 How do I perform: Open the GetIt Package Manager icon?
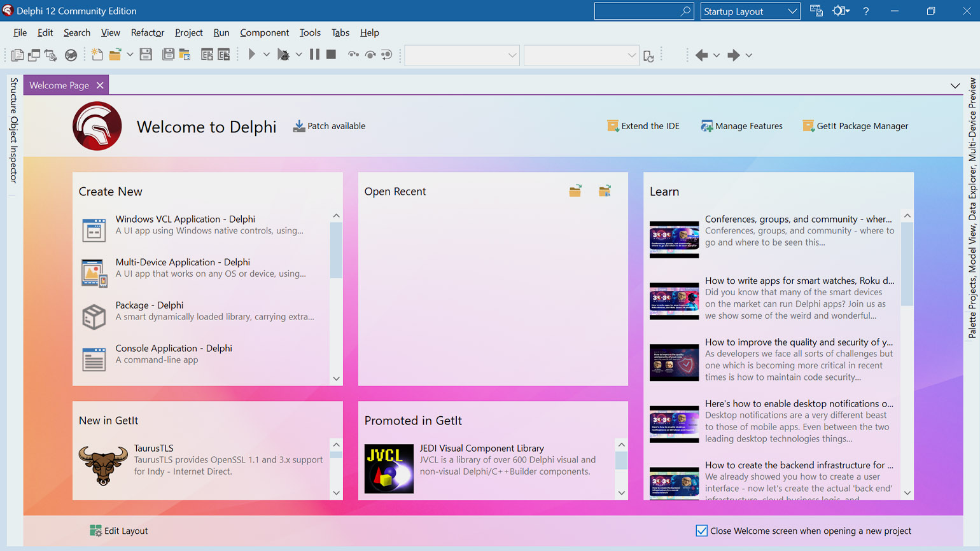pos(808,126)
